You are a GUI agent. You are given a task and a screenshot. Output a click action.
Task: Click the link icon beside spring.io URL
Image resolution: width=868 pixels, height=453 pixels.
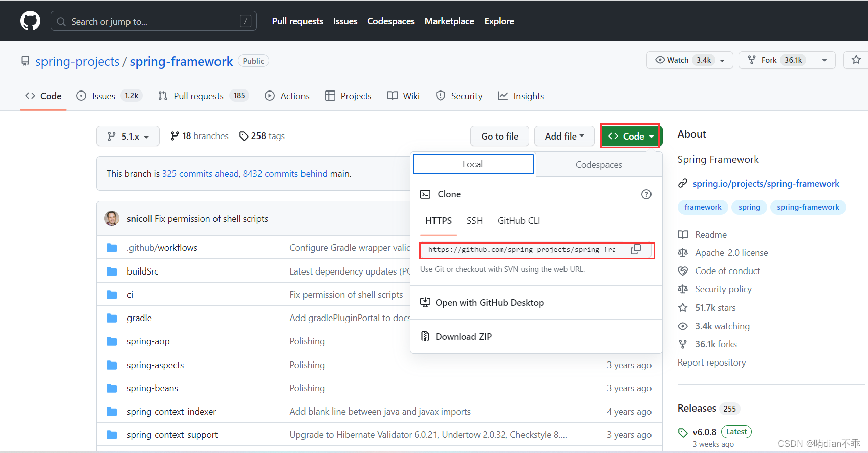pos(683,183)
